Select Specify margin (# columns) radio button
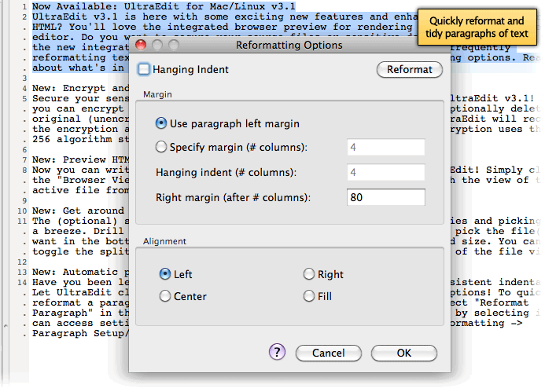 coord(161,147)
